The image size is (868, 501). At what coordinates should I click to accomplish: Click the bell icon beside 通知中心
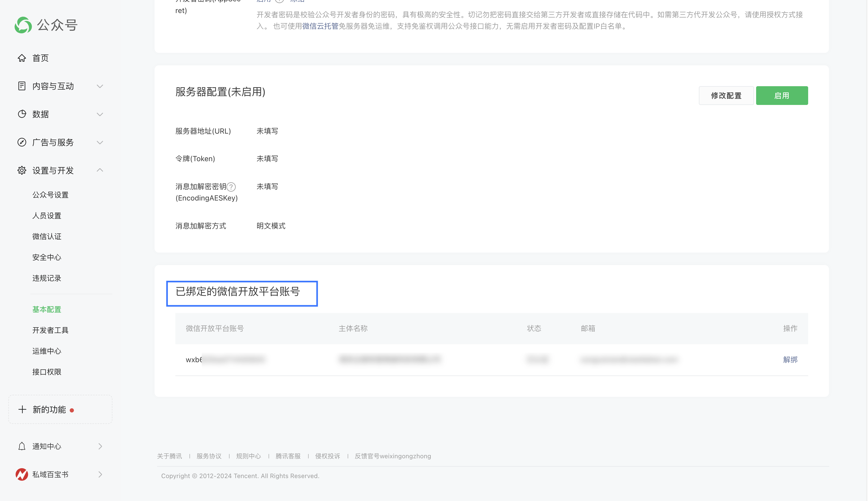(x=22, y=446)
